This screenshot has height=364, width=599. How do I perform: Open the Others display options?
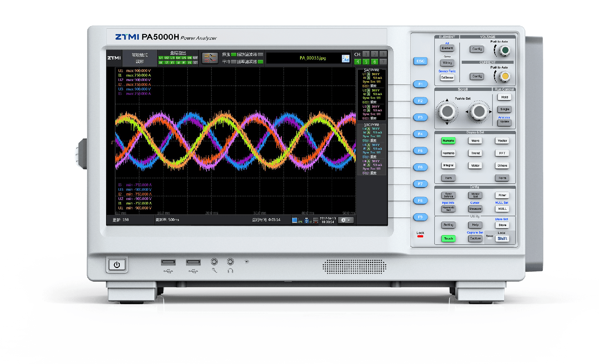pos(502,165)
